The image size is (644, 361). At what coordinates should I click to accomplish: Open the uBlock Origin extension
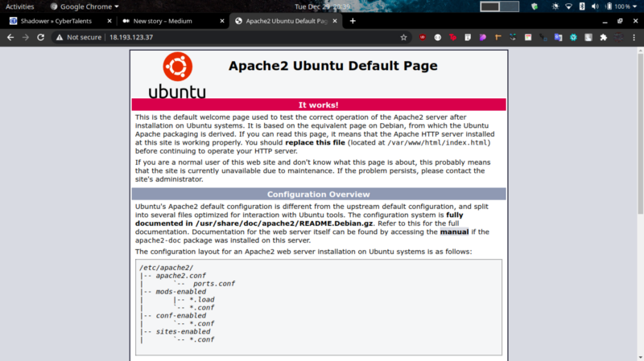point(422,37)
